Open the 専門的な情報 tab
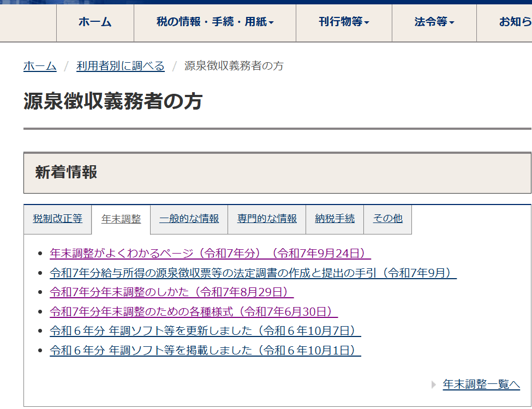The width and height of the screenshot is (532, 409). [267, 219]
